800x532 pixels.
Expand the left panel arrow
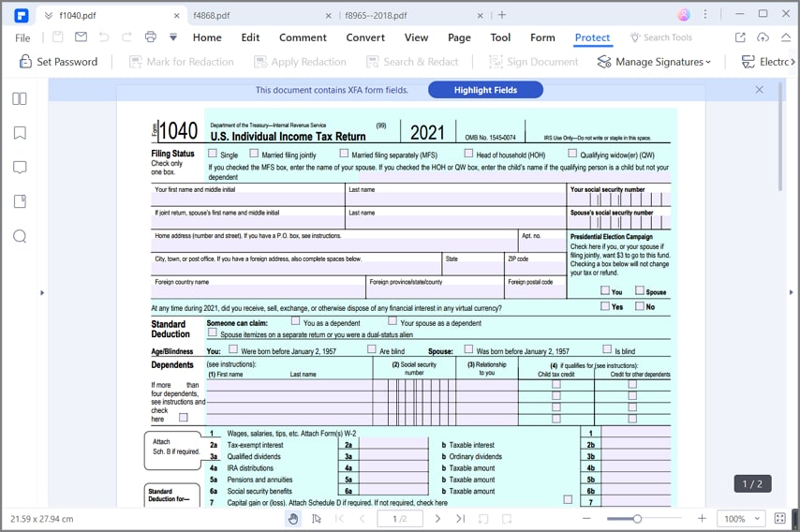42,293
